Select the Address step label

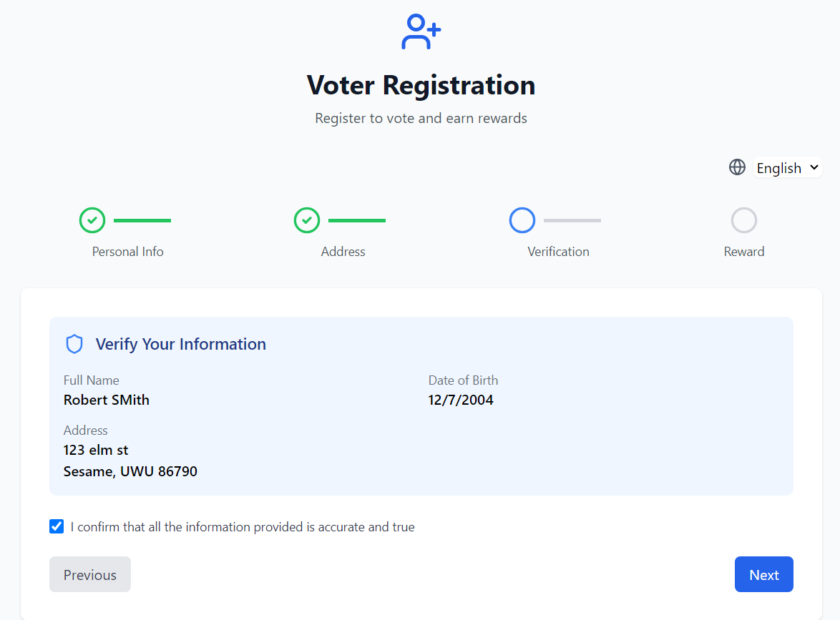[x=343, y=251]
